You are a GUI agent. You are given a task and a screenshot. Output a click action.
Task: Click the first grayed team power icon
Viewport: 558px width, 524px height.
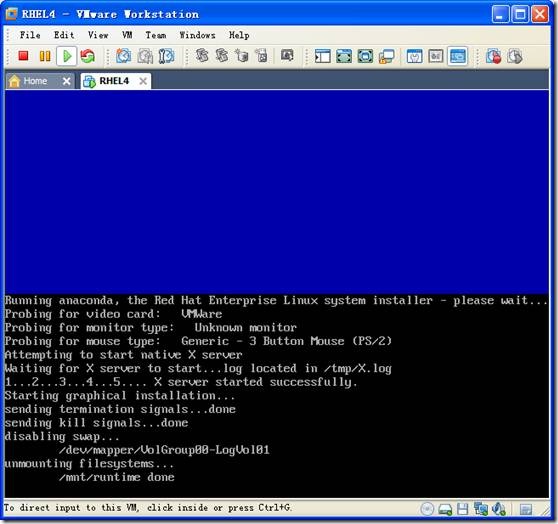202,55
